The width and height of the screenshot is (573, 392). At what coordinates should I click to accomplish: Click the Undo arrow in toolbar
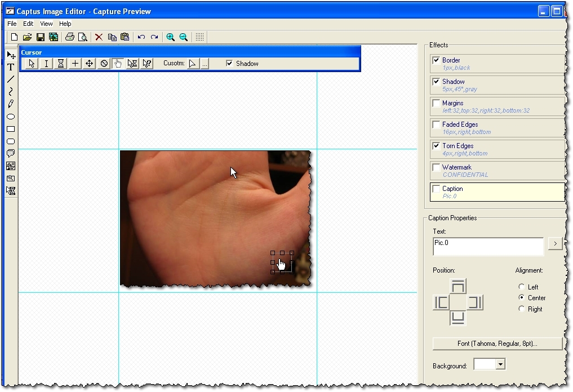[141, 37]
